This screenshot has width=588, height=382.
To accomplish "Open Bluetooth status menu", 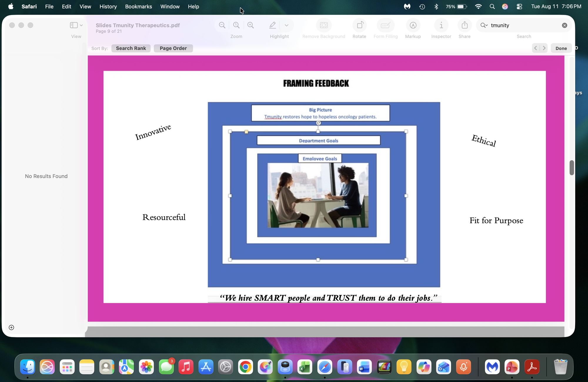I will 436,6.
